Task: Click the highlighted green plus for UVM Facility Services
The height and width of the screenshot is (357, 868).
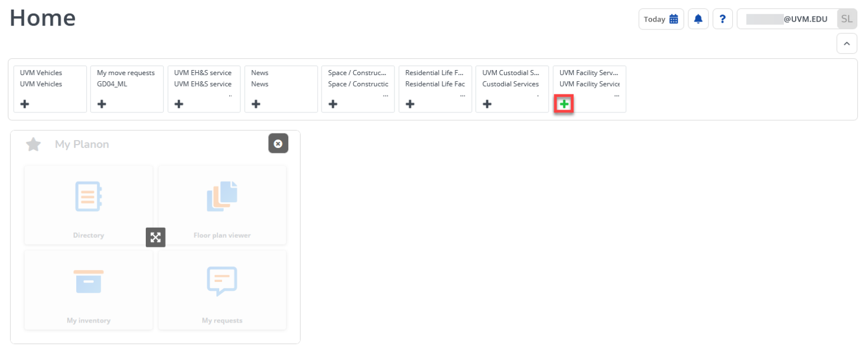Action: pos(563,104)
